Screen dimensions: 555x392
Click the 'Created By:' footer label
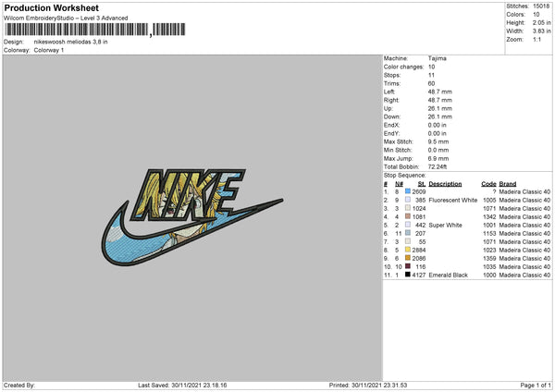(19, 385)
